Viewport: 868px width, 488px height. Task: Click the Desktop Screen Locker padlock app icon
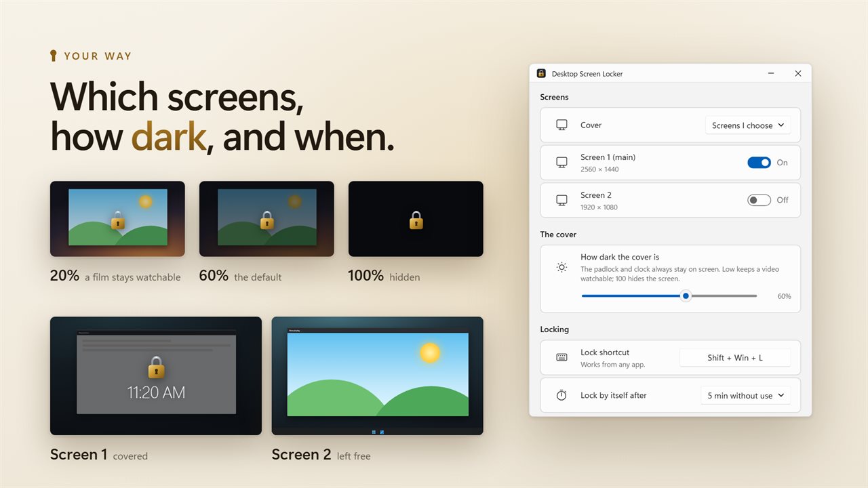[541, 73]
